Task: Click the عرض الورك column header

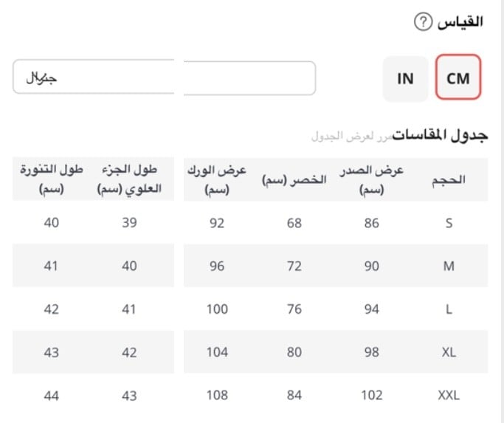Action: pos(216,180)
